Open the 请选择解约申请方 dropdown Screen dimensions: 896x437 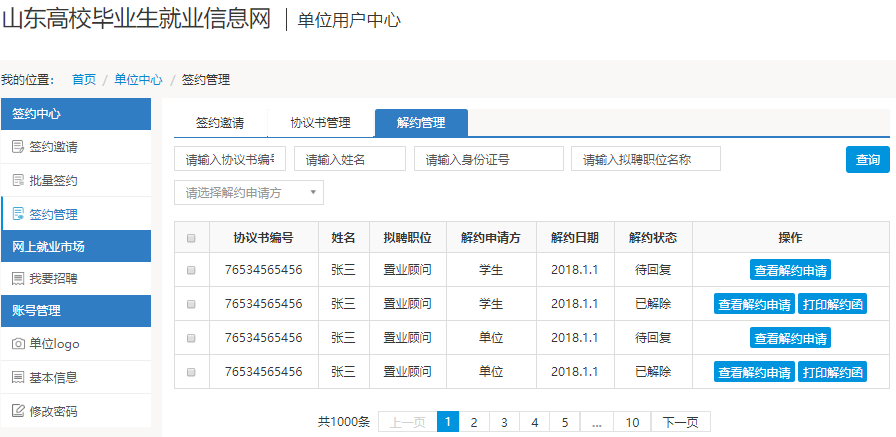pyautogui.click(x=249, y=193)
